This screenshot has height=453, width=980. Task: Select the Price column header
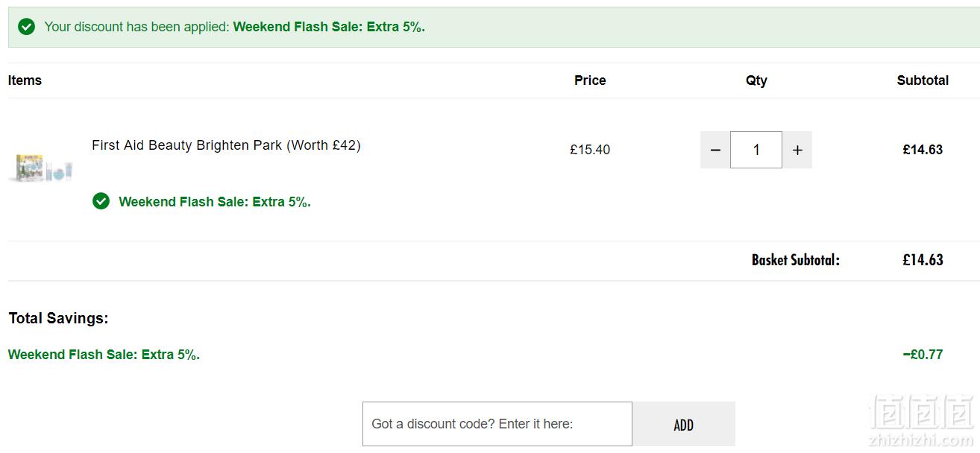(590, 80)
